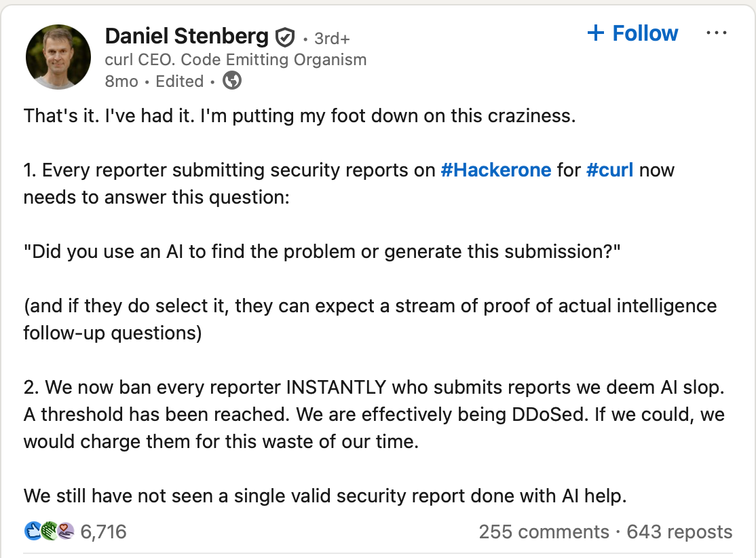
Task: Open the three-dot post options menu
Action: 717,33
